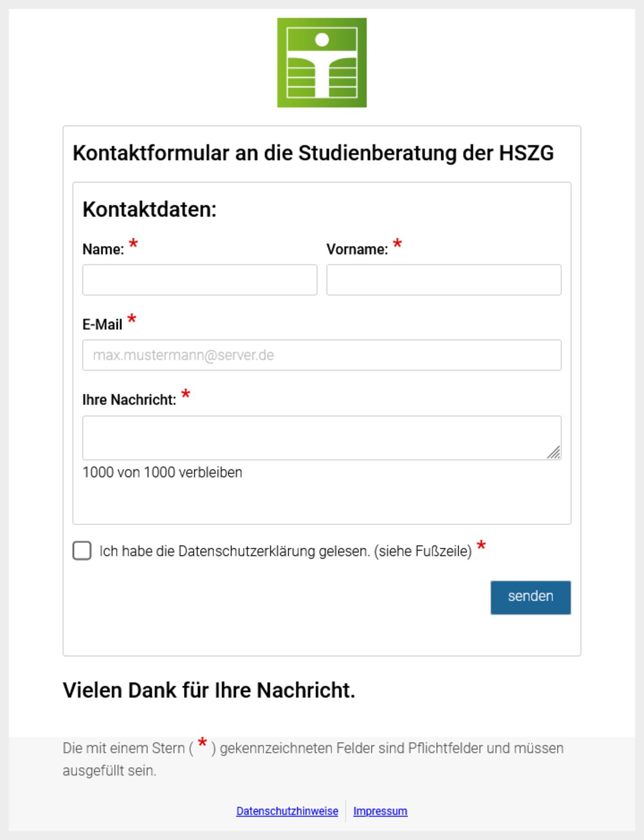This screenshot has height=840, width=644.
Task: Click the Name: field label
Action: (x=103, y=249)
